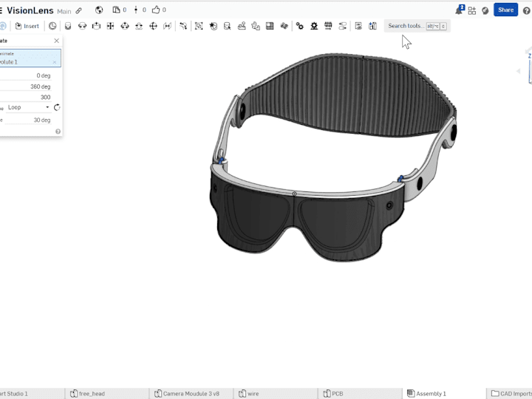Viewport: 532px width, 399px height.
Task: Click the Revolute 1 mate selection box
Action: click(x=30, y=58)
